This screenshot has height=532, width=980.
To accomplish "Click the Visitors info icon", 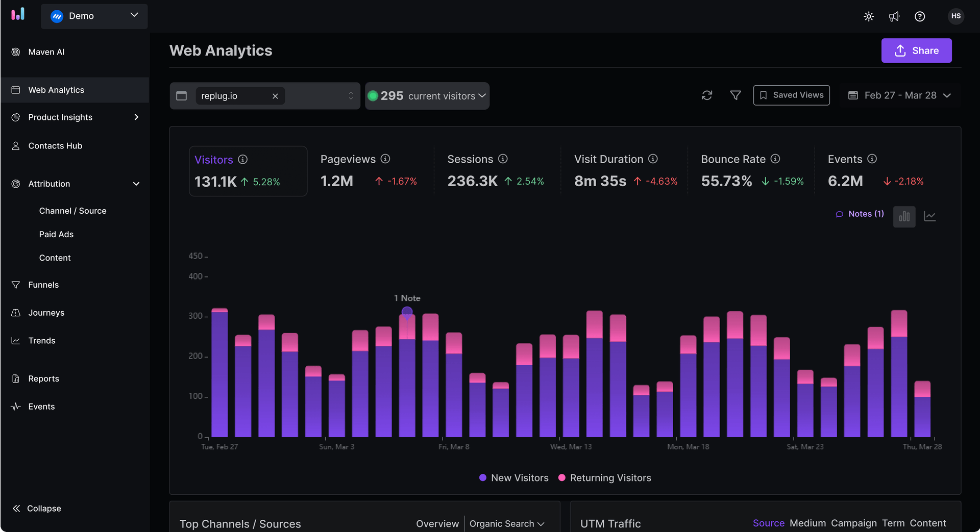I will 243,160.
